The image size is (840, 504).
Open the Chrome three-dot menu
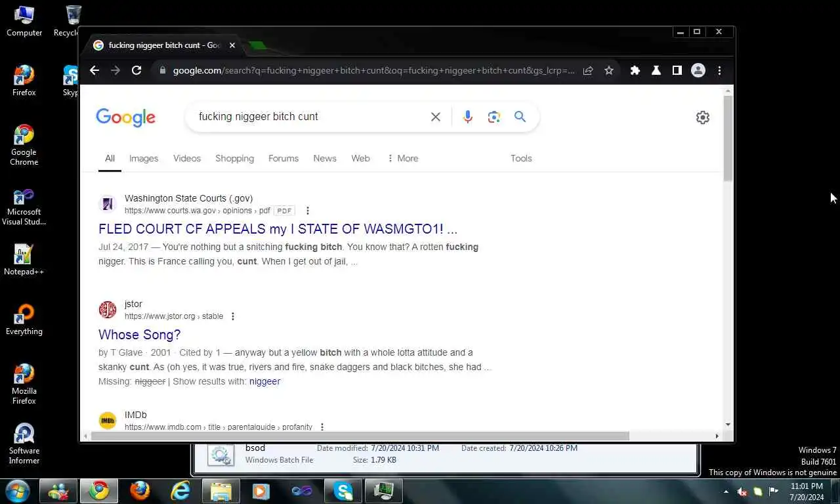click(x=719, y=70)
